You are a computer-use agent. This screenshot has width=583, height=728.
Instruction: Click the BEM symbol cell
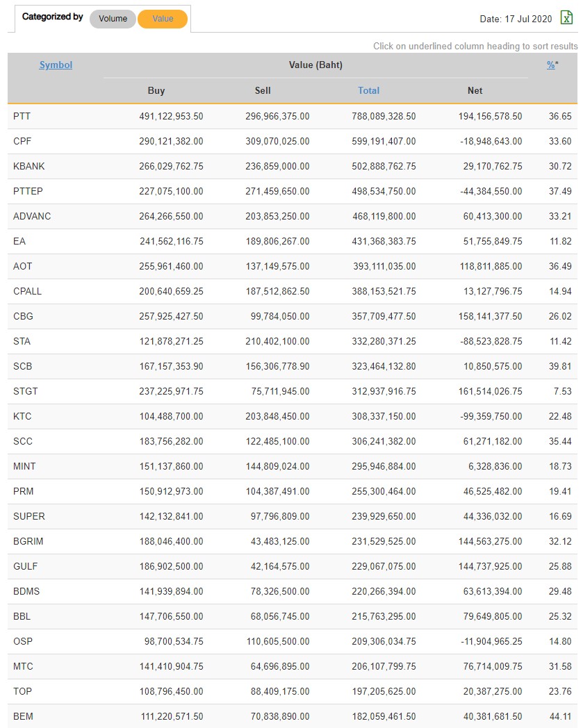(x=23, y=716)
